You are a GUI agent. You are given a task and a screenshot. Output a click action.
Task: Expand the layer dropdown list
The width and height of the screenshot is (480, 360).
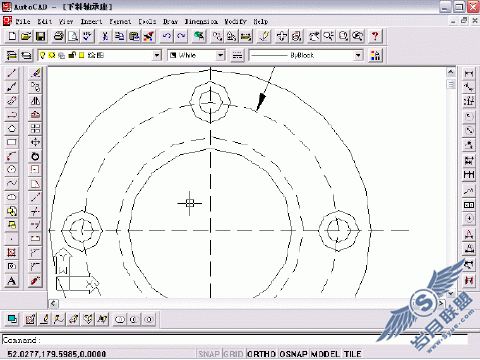[x=157, y=55]
